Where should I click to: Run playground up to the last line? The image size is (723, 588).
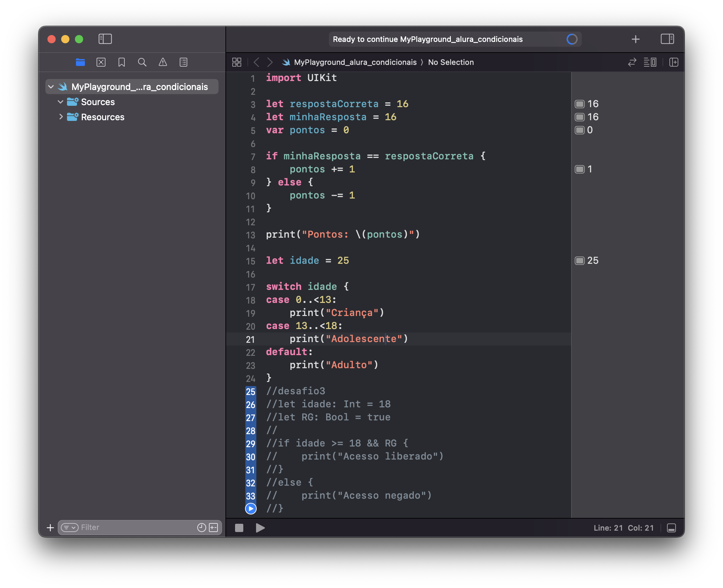tap(251, 508)
